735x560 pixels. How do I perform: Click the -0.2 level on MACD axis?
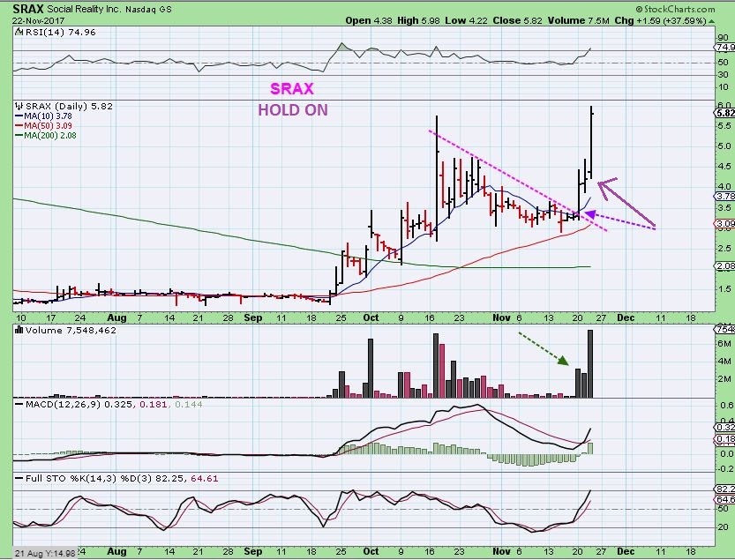[725, 468]
